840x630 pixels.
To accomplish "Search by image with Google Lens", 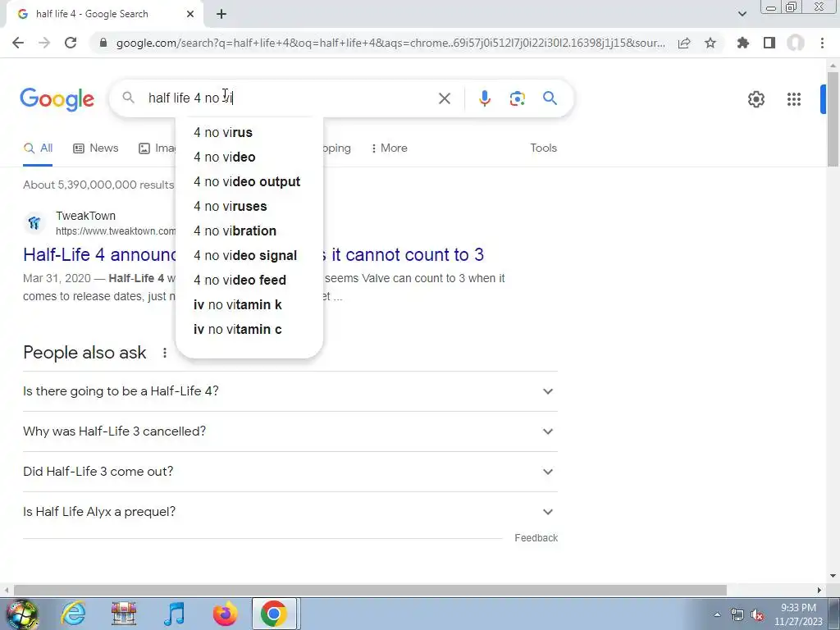I will tap(517, 98).
